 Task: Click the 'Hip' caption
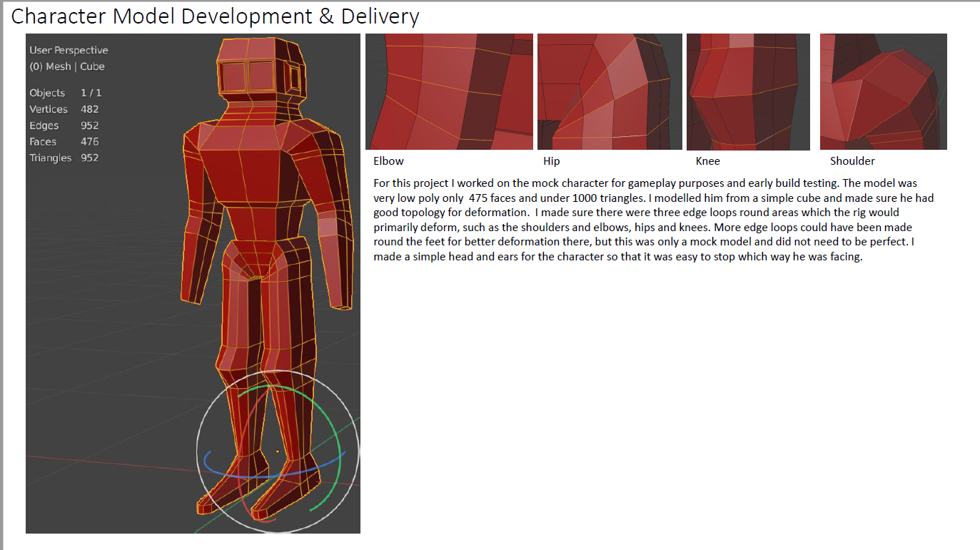tap(551, 161)
